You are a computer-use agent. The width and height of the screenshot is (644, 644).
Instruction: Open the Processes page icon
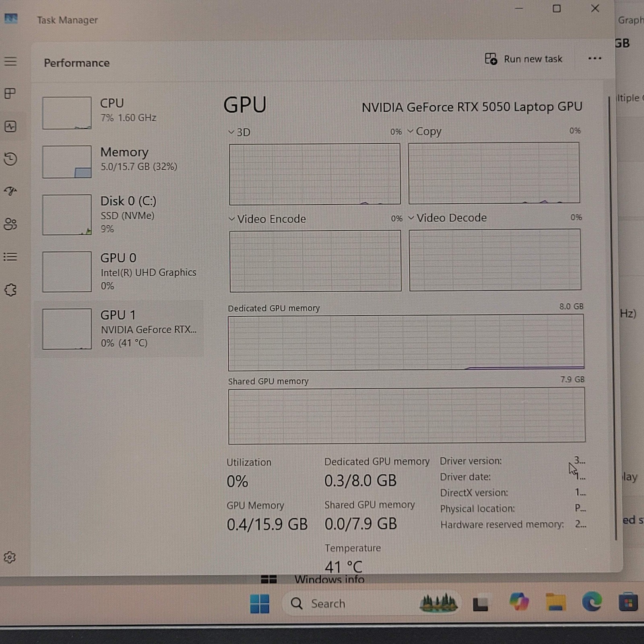click(x=10, y=94)
